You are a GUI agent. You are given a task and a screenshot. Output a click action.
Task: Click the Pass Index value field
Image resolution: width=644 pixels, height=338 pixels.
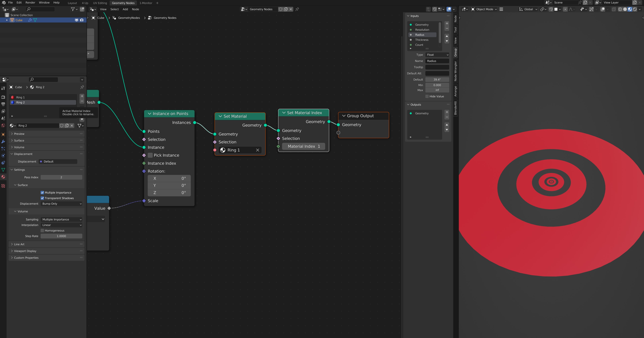(61, 177)
